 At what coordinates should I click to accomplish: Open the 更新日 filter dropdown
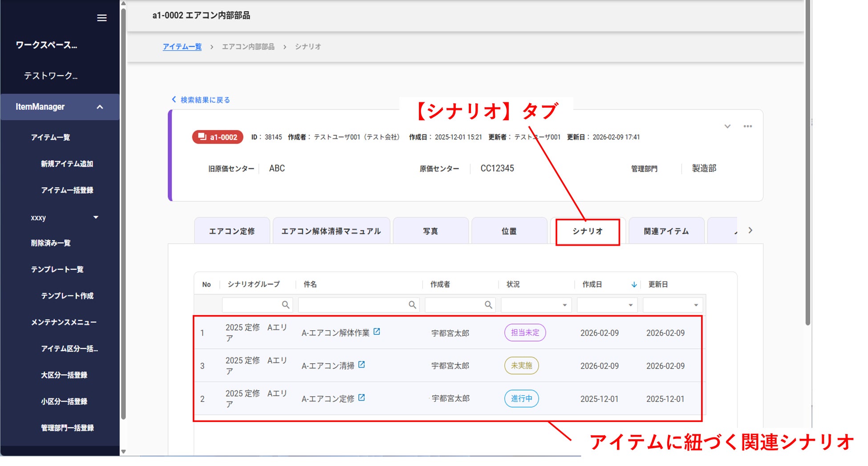[696, 305]
